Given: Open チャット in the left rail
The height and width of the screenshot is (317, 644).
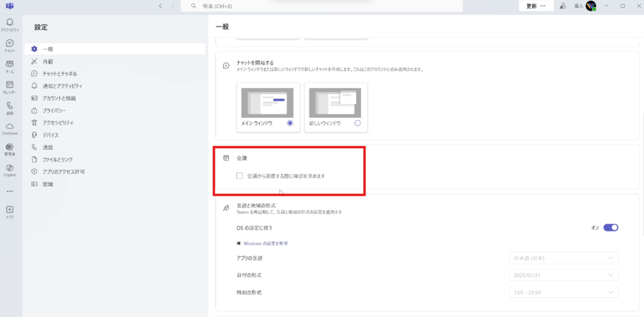Looking at the screenshot, I should point(9,43).
